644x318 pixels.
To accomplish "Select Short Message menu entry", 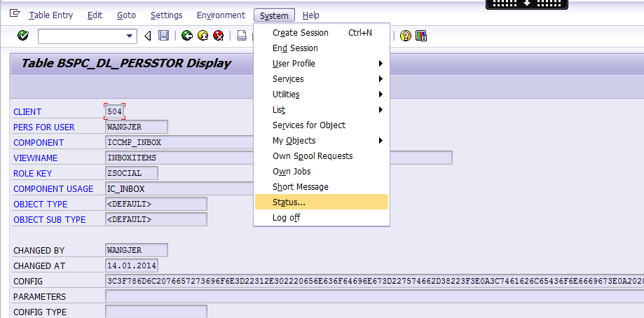I will (x=321, y=187).
